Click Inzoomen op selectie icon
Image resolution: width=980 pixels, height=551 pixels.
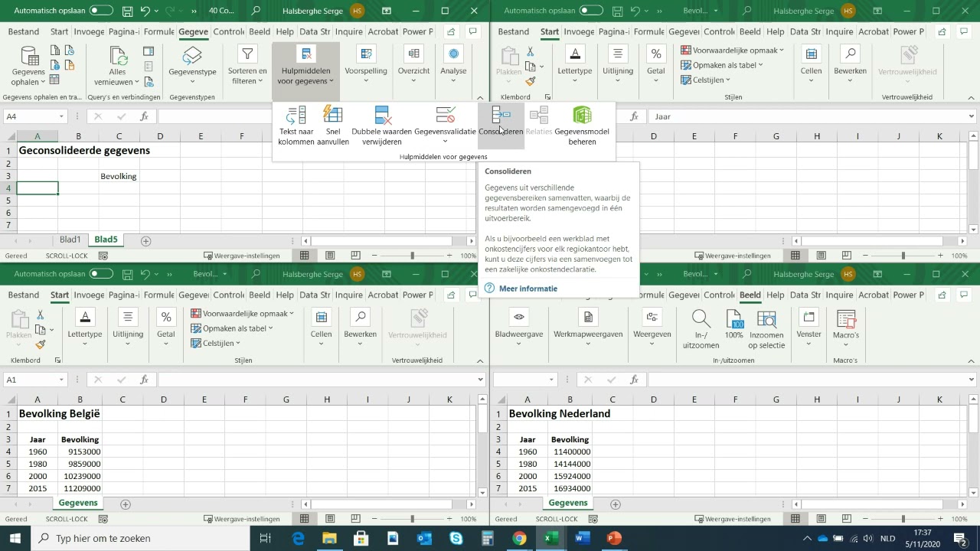coord(766,318)
